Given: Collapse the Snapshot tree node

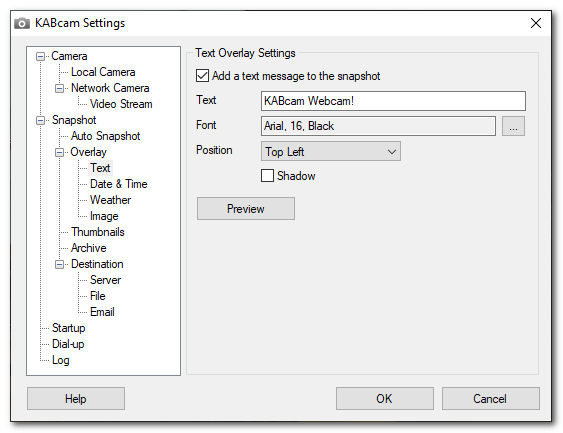Looking at the screenshot, I should [41, 120].
